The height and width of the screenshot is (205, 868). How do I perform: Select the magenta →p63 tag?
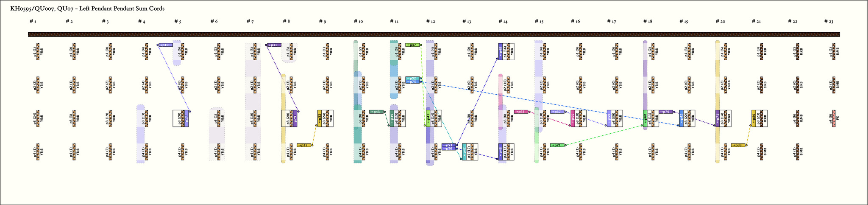(521, 112)
